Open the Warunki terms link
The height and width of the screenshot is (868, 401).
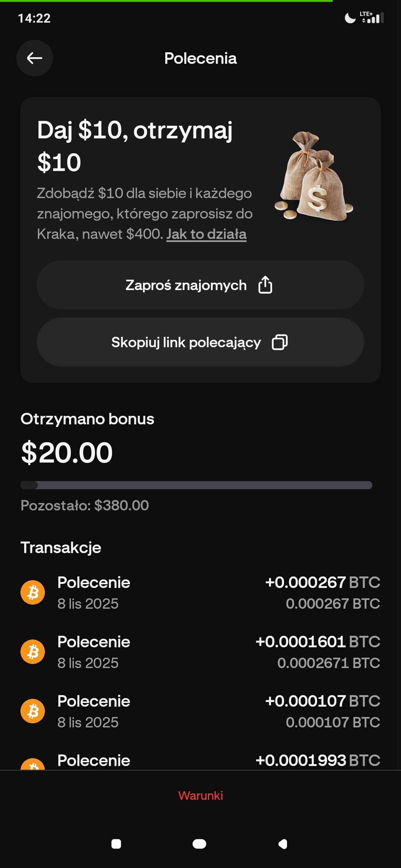click(x=200, y=795)
